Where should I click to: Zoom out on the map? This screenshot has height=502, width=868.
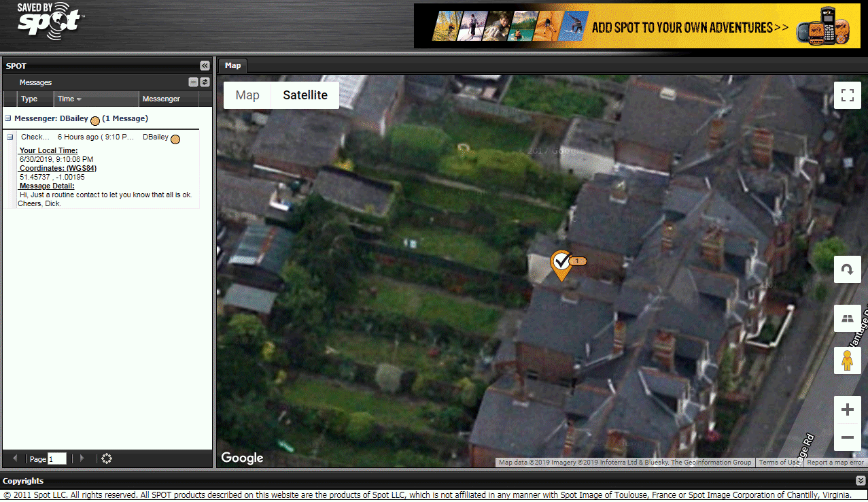[x=847, y=437]
